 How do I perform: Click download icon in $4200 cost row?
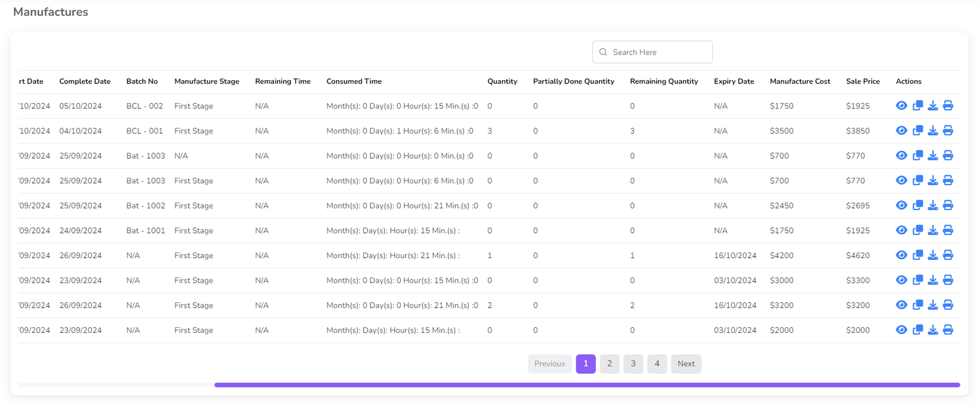(x=933, y=255)
